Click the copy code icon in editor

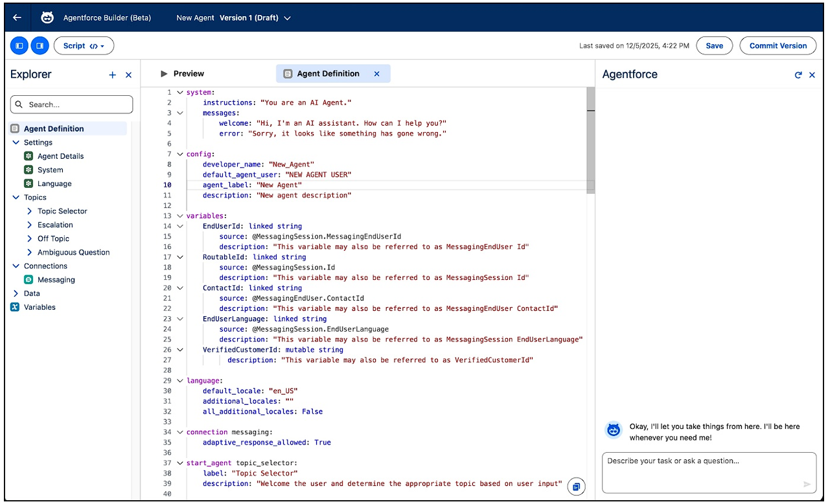tap(577, 486)
